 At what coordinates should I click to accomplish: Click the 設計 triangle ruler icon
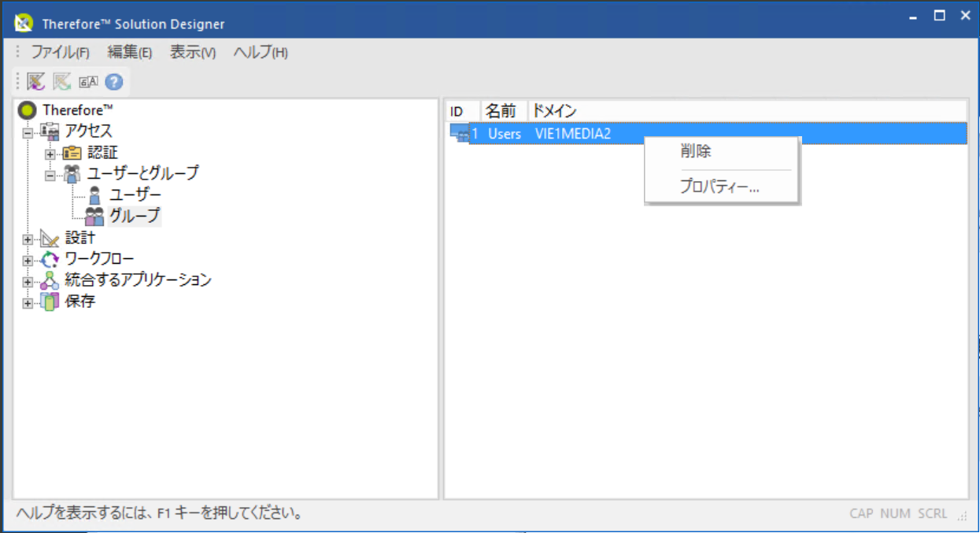pos(50,239)
